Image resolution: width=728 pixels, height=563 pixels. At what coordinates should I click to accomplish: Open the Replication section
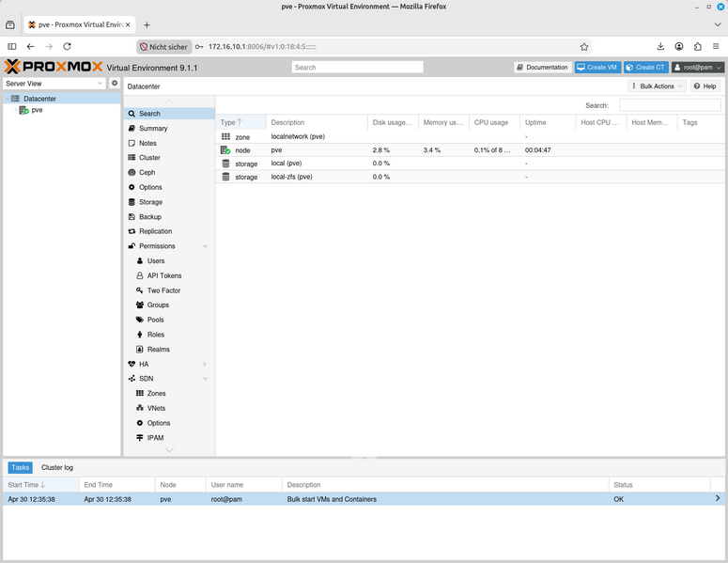[x=169, y=231]
